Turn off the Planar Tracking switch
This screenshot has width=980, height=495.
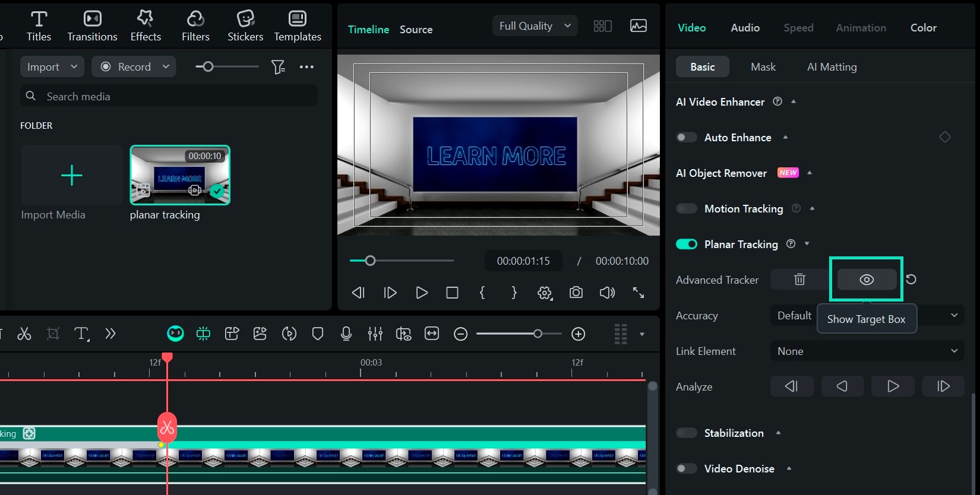(687, 244)
